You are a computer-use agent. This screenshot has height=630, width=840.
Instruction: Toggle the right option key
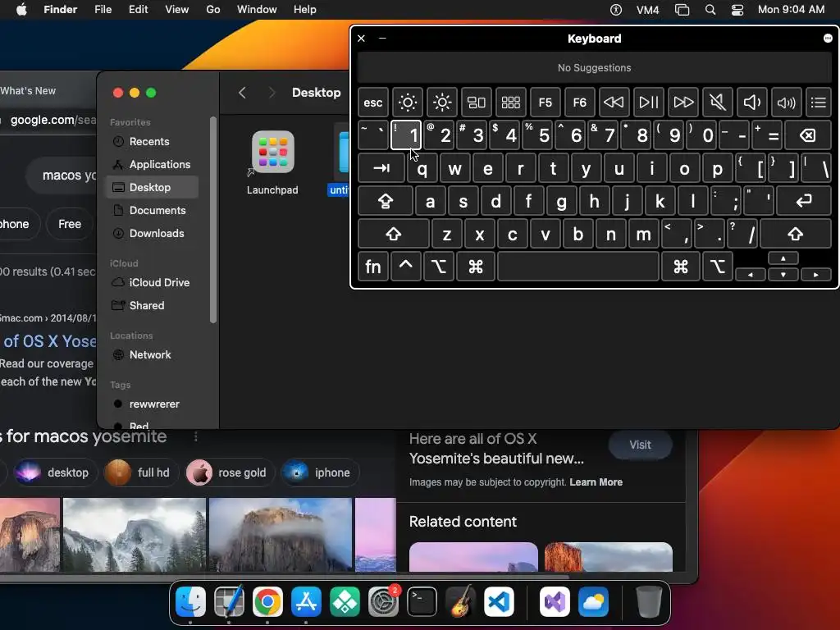point(717,267)
